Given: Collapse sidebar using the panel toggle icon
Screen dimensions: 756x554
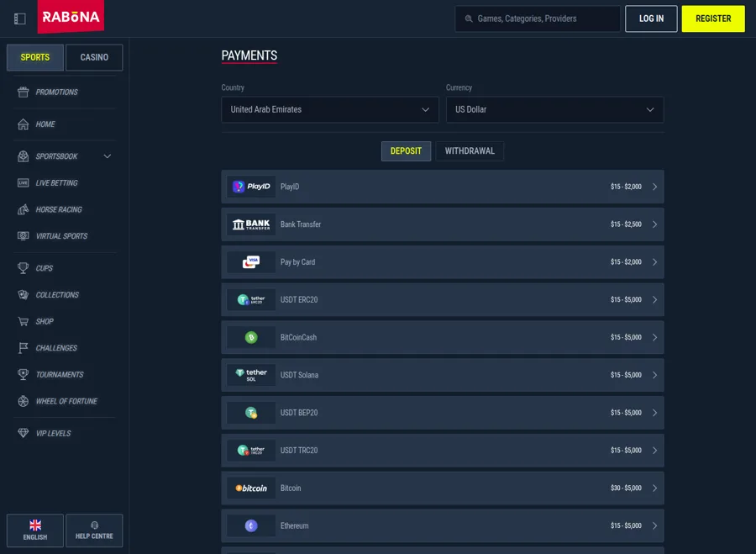Looking at the screenshot, I should point(20,18).
